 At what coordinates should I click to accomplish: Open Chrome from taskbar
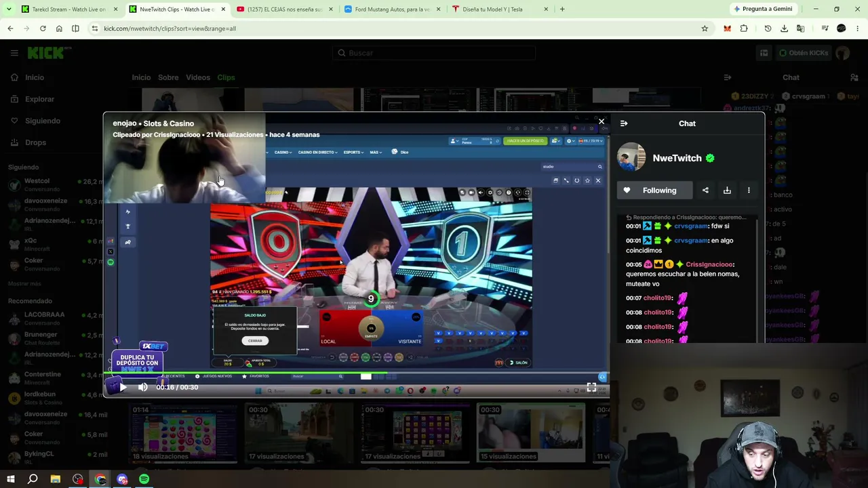[100, 479]
